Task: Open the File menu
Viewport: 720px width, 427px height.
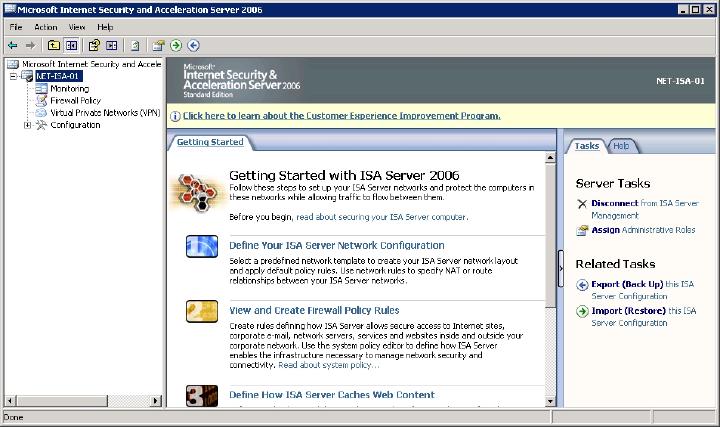Action: click(x=16, y=27)
